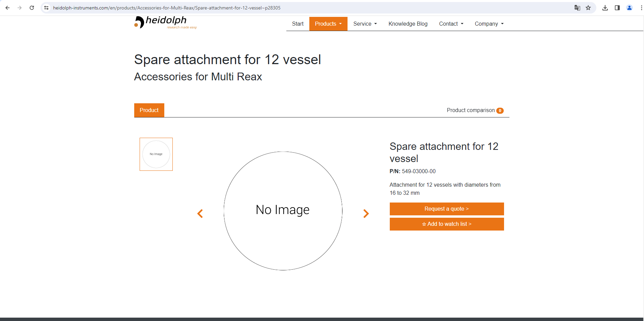The width and height of the screenshot is (644, 321).
Task: Click the vessel diameter description text
Action: pyautogui.click(x=445, y=189)
